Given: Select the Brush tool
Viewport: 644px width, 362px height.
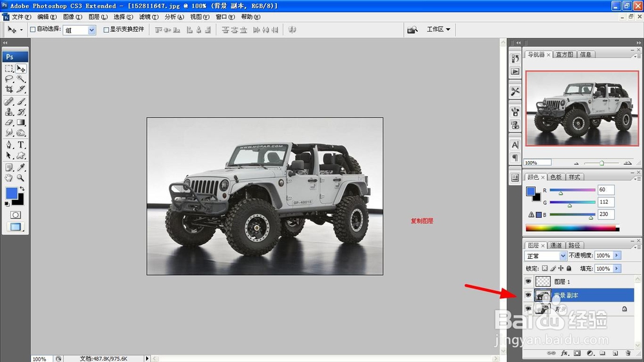Looking at the screenshot, I should pos(21,102).
